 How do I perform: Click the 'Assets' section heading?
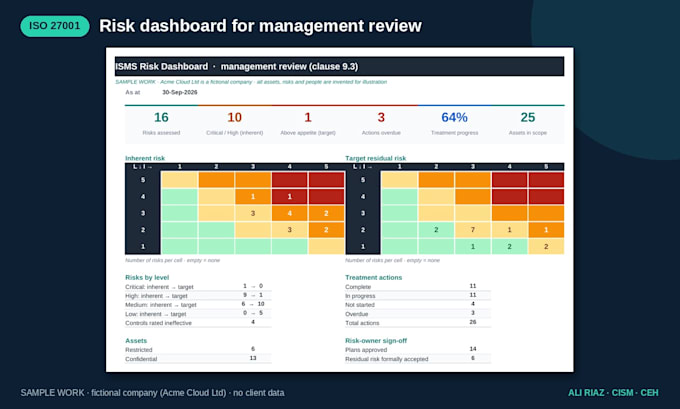point(136,341)
